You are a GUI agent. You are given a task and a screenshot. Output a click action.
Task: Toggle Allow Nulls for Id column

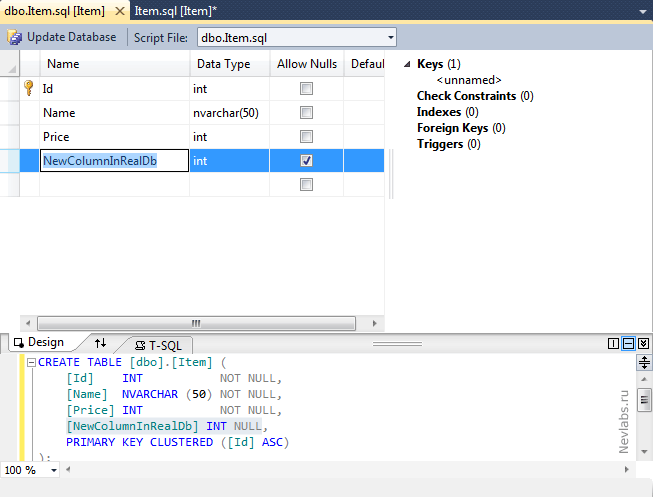307,88
